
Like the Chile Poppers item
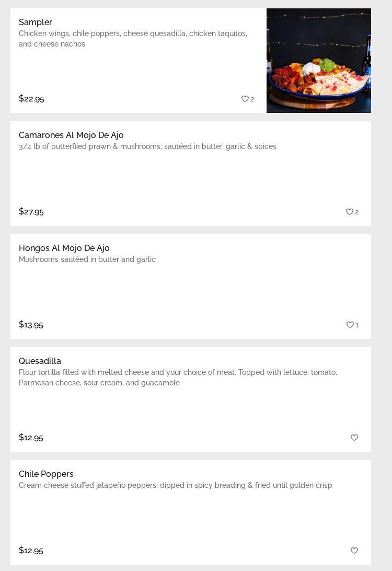point(354,551)
